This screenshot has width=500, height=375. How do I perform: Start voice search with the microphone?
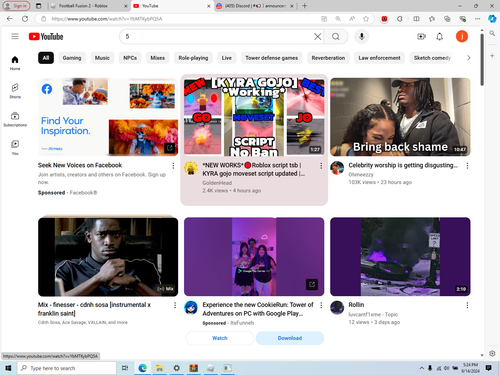(362, 36)
